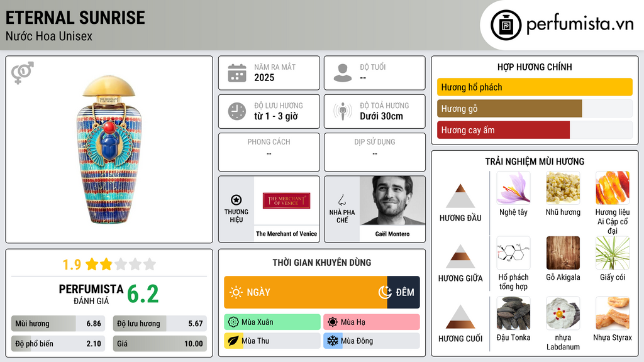This screenshot has width=644, height=362.
Task: Click the Mùa Đông season bar
Action: [x=372, y=341]
